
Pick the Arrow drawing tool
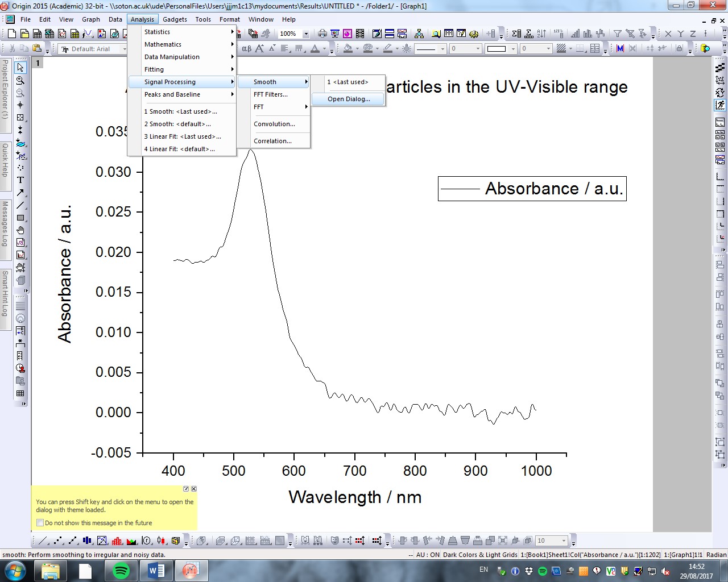20,193
